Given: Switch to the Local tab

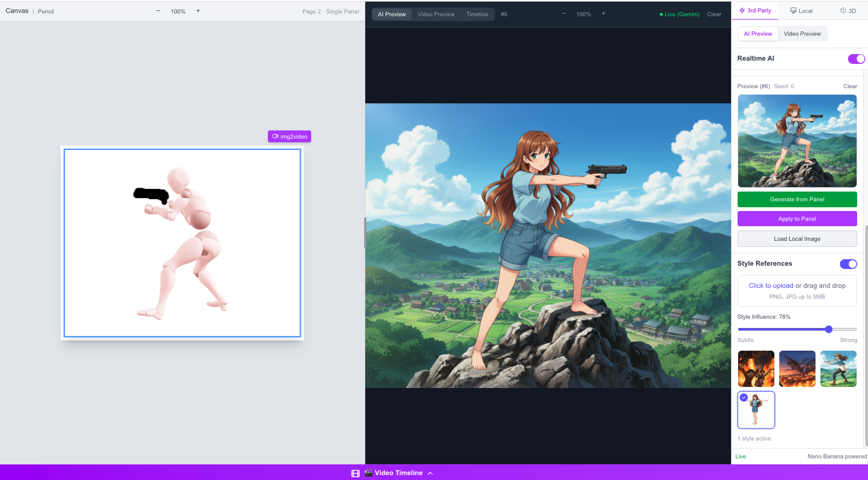Looking at the screenshot, I should pos(801,11).
